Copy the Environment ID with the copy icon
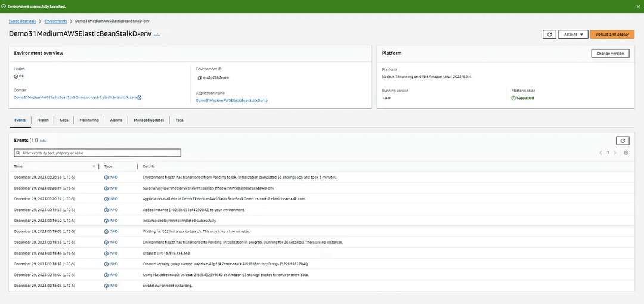This screenshot has height=304, width=644. (x=199, y=77)
